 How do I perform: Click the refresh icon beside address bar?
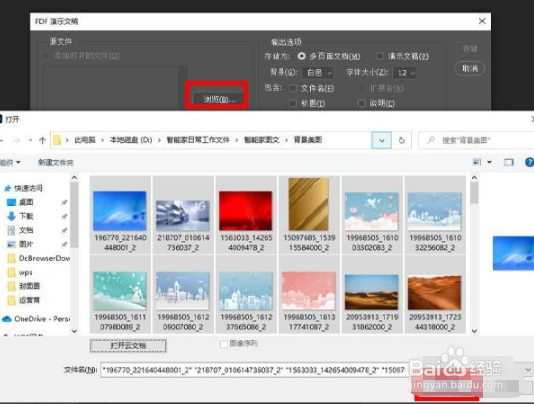point(402,140)
